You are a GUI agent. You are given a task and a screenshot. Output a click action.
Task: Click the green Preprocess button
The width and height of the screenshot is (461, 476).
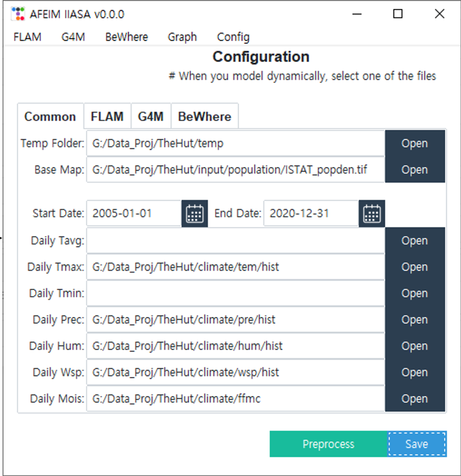(x=328, y=444)
